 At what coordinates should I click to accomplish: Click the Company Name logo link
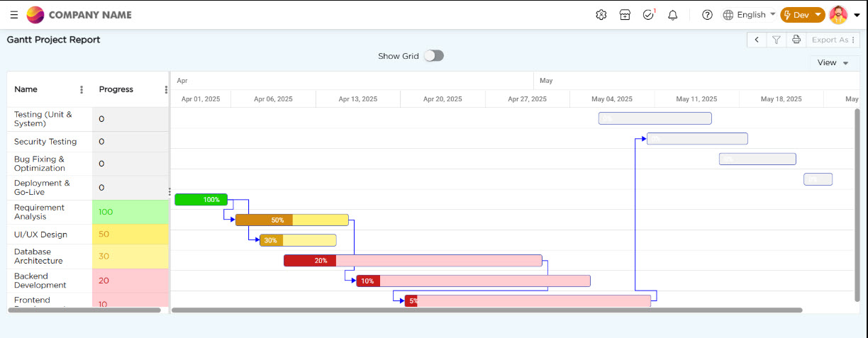[x=79, y=15]
